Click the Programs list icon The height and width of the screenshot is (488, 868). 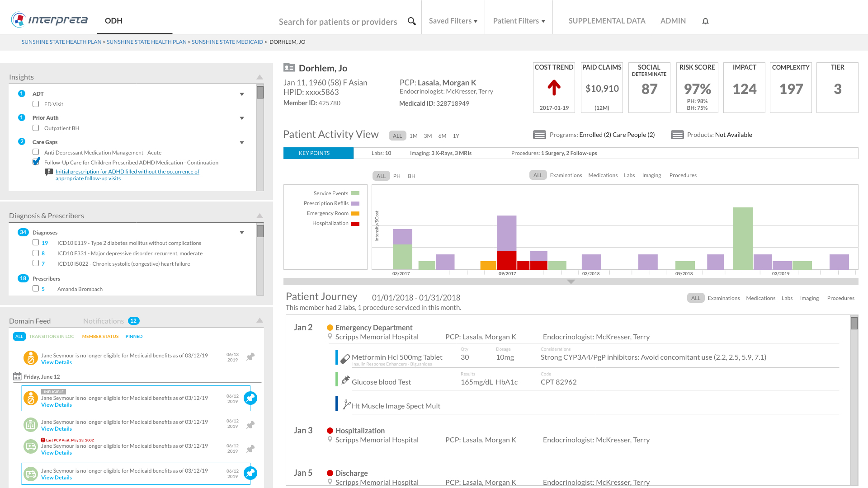point(539,135)
